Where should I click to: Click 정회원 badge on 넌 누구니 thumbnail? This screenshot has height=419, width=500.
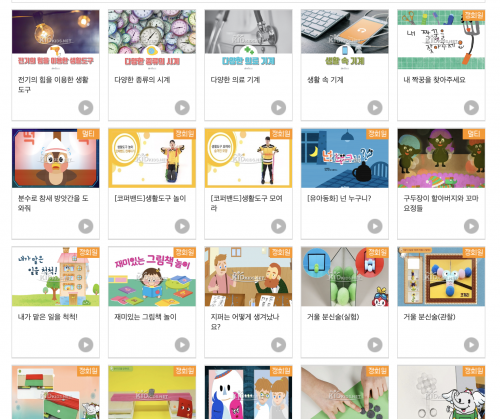(x=377, y=134)
